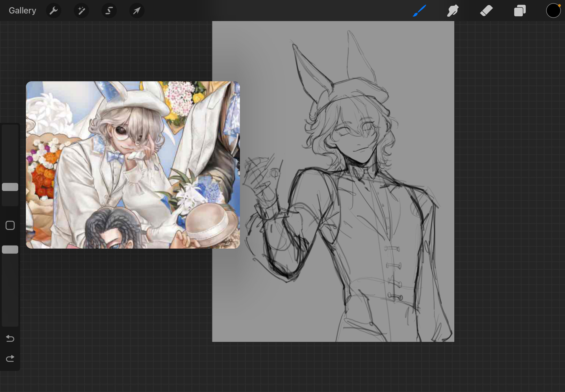Adjust the brush size slider handle
Viewport: 565px width, 392px height.
pyautogui.click(x=10, y=187)
